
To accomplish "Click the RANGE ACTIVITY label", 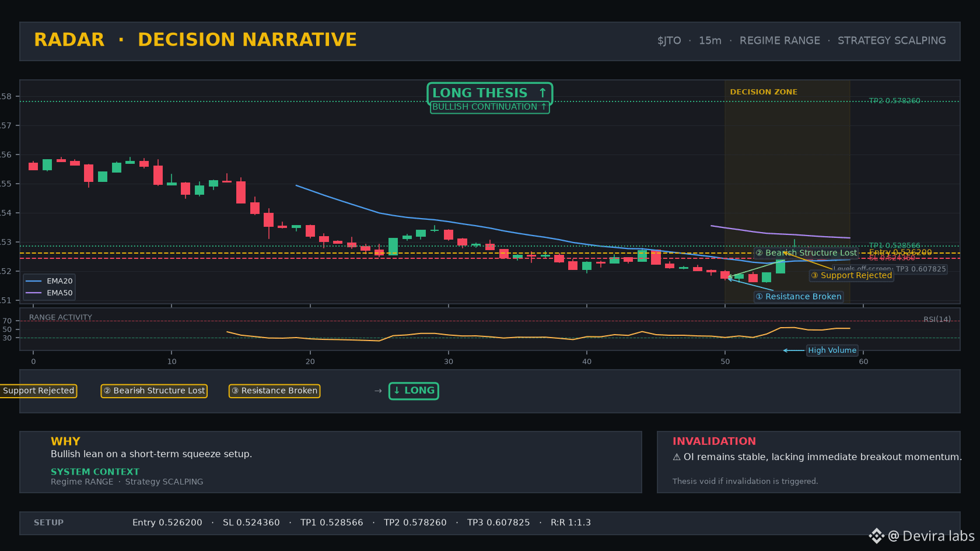I will tap(61, 317).
